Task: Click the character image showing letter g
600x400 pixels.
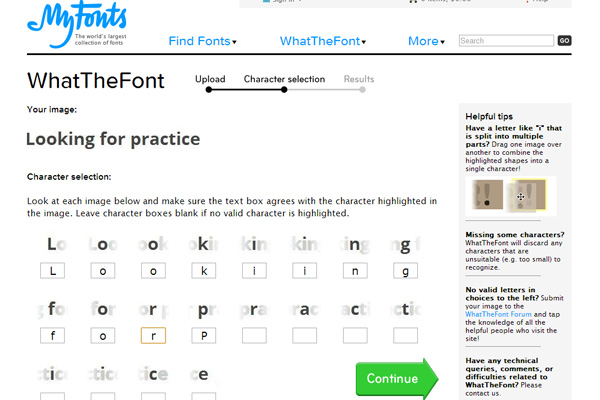Action: click(x=406, y=245)
